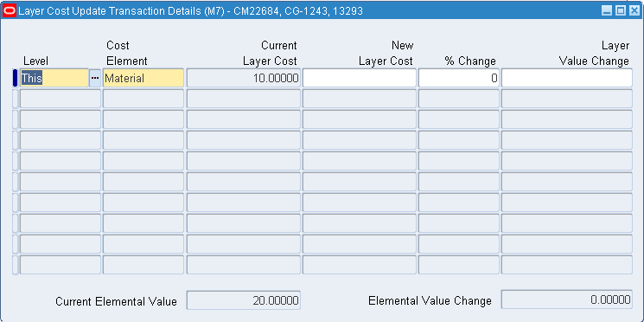This screenshot has height=322, width=644.
Task: Minimize the Layer Cost Update window
Action: click(x=607, y=11)
